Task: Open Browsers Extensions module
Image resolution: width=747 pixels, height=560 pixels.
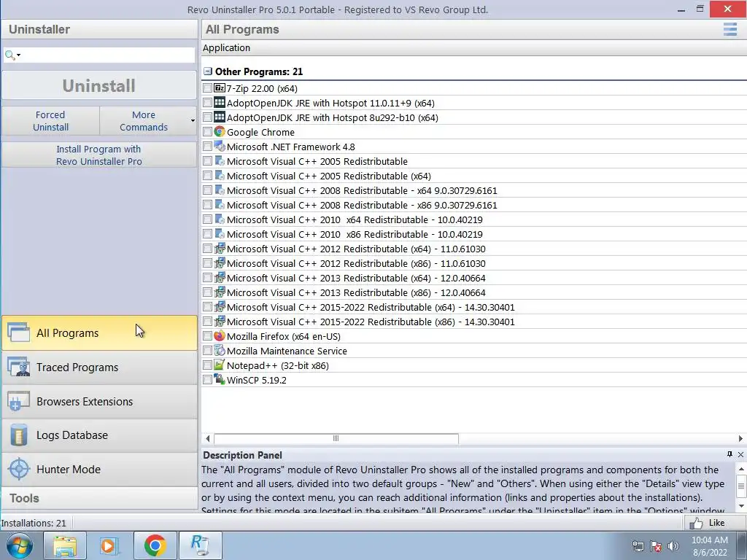Action: tap(99, 402)
